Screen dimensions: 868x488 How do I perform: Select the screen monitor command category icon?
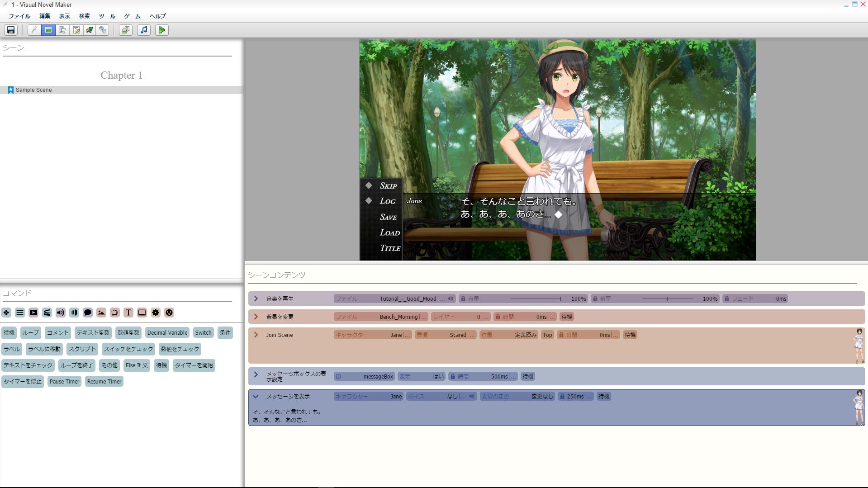click(x=142, y=313)
